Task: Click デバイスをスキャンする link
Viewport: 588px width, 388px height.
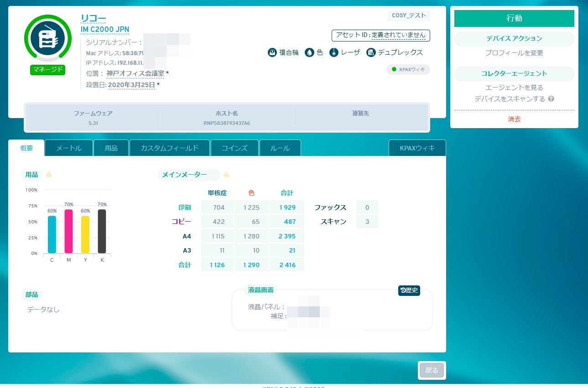Action: [x=510, y=98]
